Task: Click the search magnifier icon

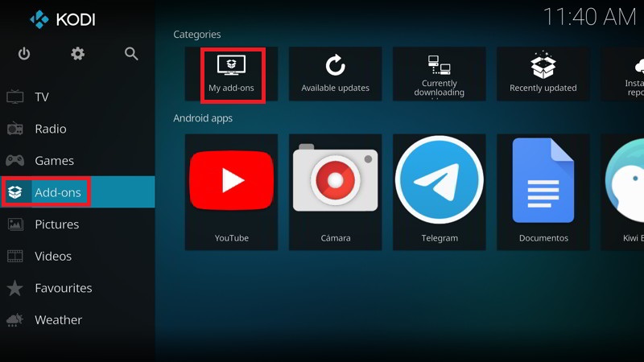Action: (131, 54)
